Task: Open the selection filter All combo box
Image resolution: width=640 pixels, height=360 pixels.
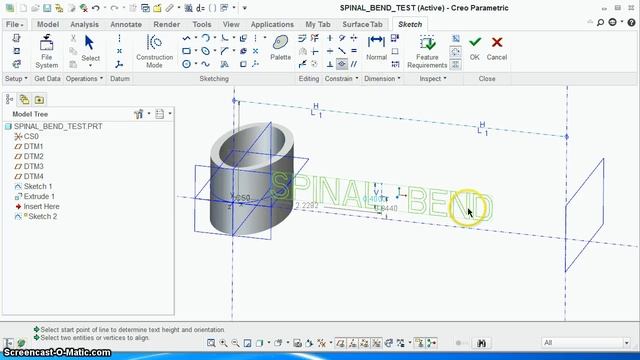Action: coord(586,342)
